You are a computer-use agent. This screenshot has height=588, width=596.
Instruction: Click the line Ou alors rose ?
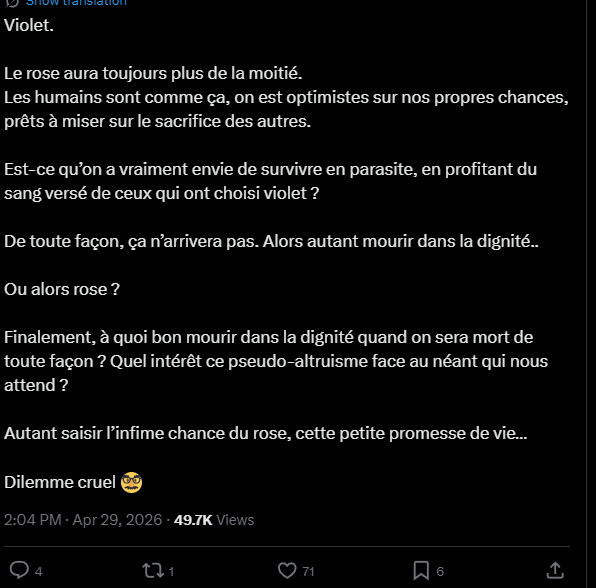click(62, 289)
